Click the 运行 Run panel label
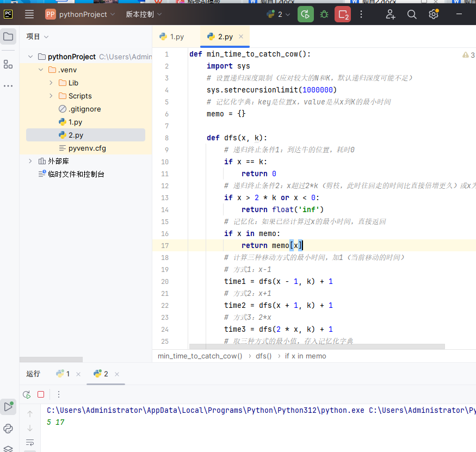This screenshot has width=476, height=452. click(33, 374)
